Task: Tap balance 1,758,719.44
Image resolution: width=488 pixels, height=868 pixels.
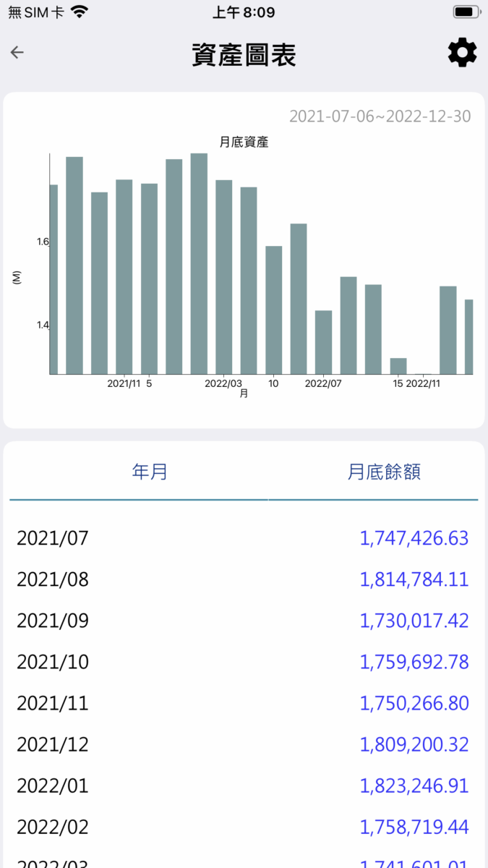Action: 414,827
